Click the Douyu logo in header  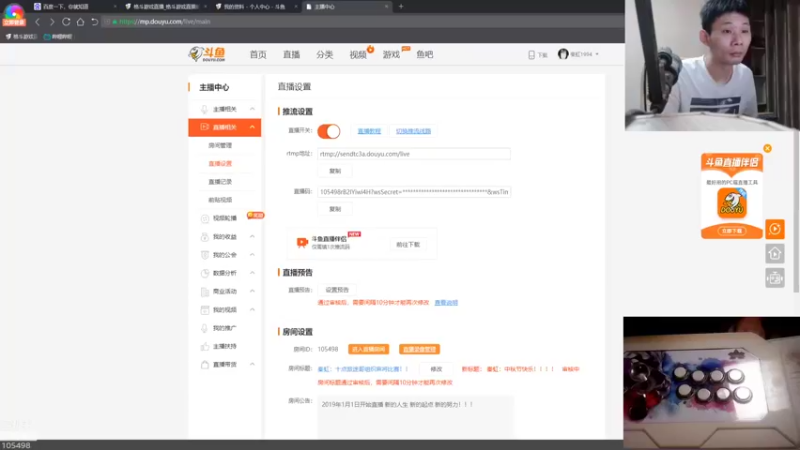coord(207,54)
